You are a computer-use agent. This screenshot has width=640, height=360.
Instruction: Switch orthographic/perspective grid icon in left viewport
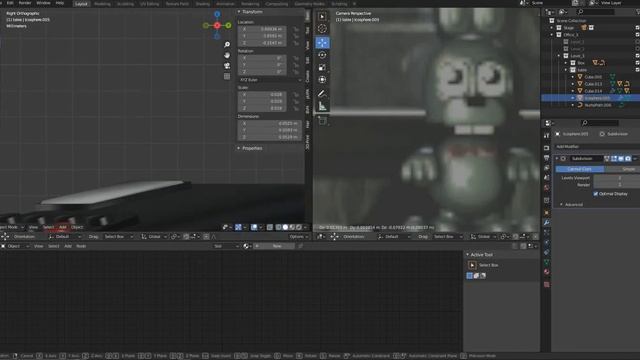[227, 76]
